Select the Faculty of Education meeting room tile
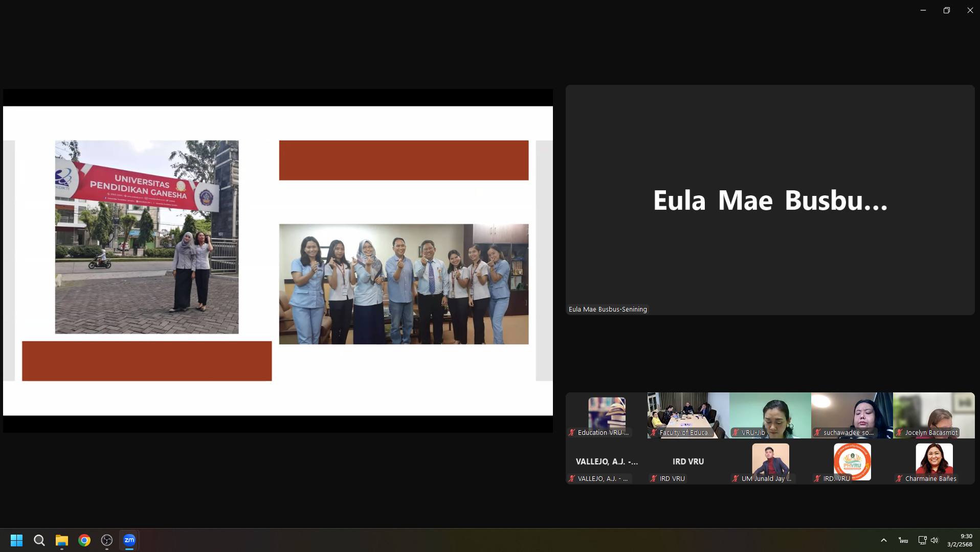 (688, 414)
